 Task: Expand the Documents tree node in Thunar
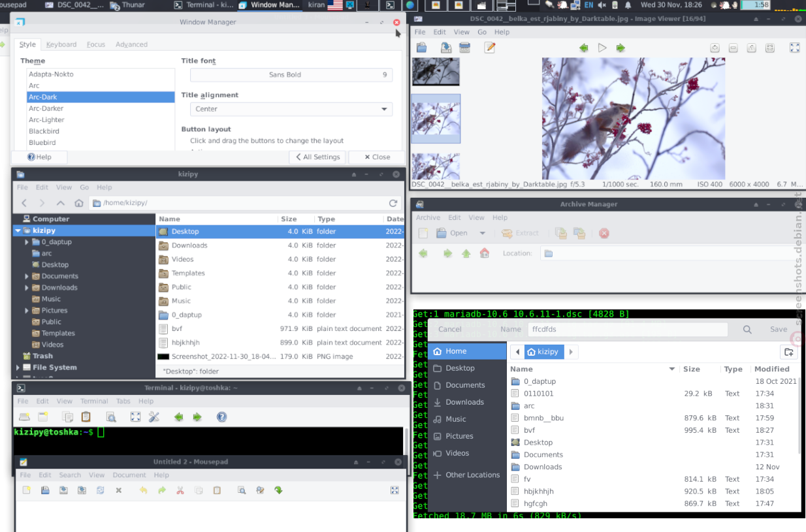[27, 277]
